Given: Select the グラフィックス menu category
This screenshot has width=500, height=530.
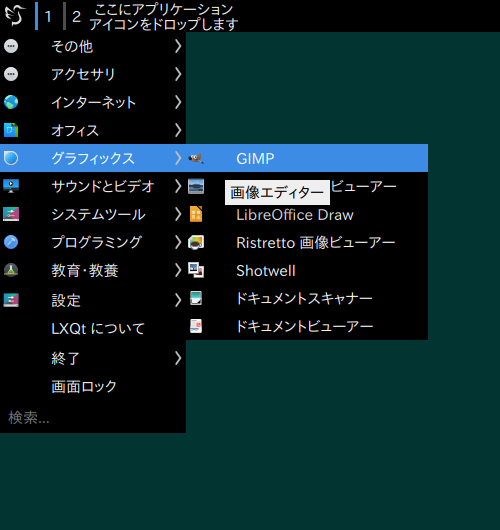Looking at the screenshot, I should click(93, 158).
